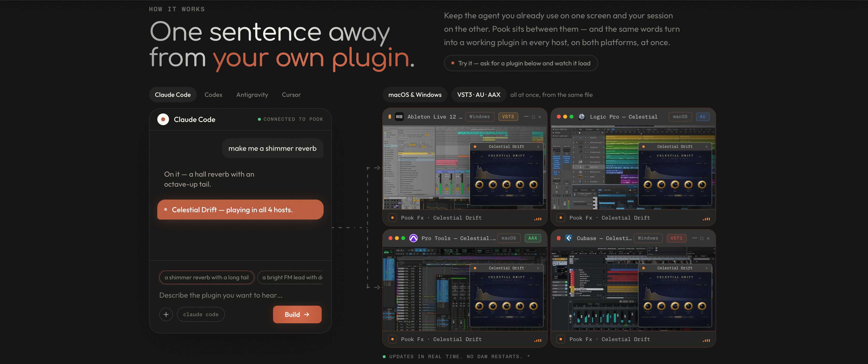Screen dimensions: 868x364
Task: Click the first gold knob in Ableton's Celestial Drift
Action: [x=479, y=184]
